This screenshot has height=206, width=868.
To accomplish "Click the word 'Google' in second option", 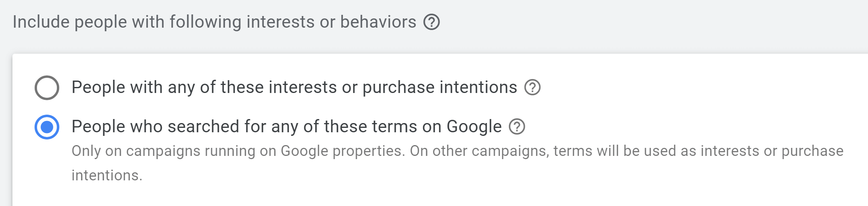I will pos(474,127).
